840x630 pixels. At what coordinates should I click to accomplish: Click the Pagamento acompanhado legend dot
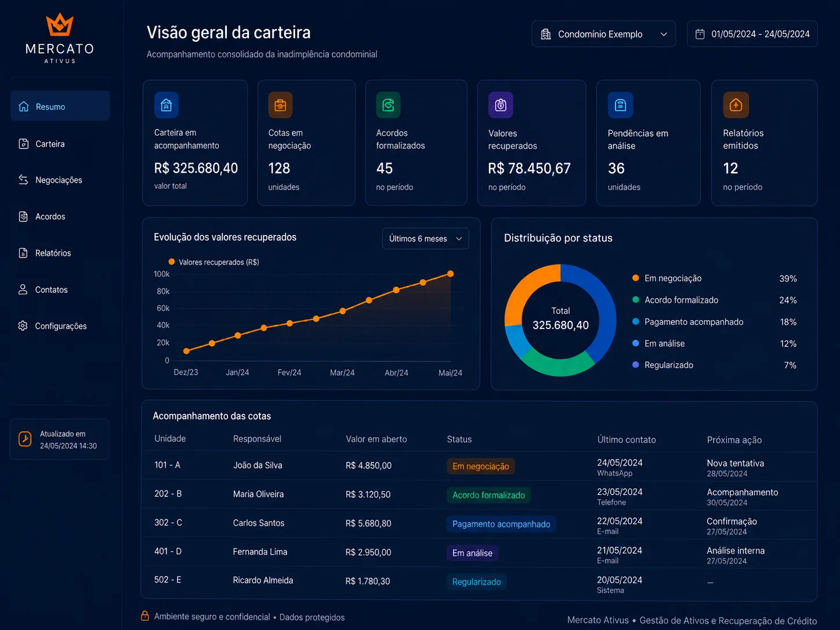tap(636, 321)
